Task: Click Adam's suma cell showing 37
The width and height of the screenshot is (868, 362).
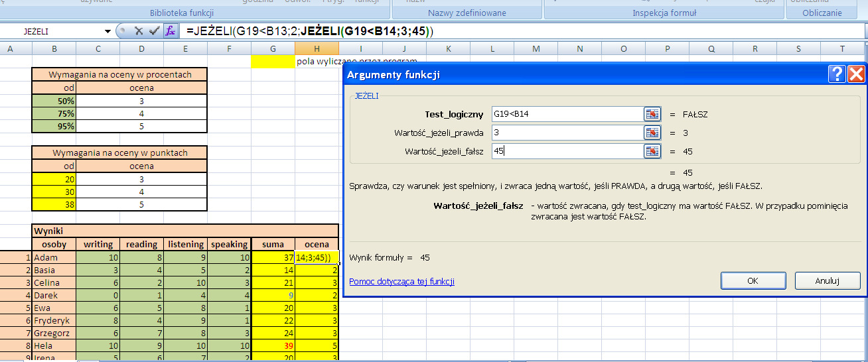Action: (x=273, y=257)
